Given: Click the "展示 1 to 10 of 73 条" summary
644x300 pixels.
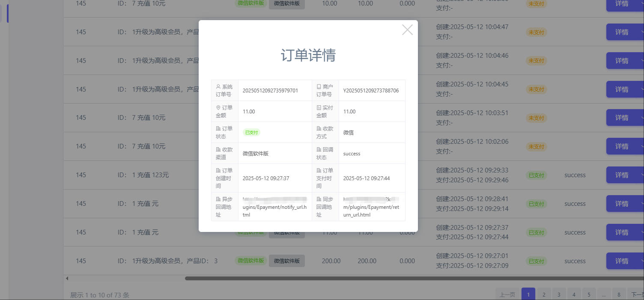Looking at the screenshot, I should click(x=100, y=295).
